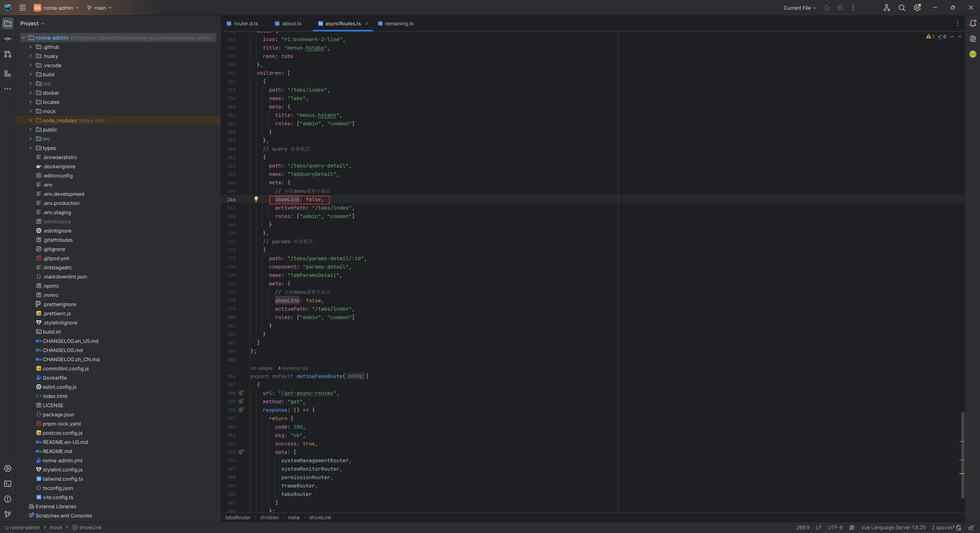Open the Project view dropdown
The width and height of the screenshot is (980, 533).
point(32,23)
